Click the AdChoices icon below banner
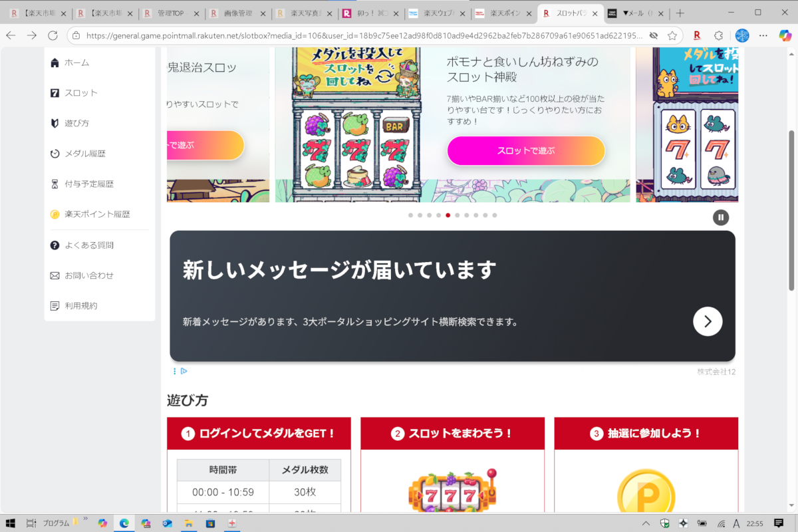 [x=184, y=371]
